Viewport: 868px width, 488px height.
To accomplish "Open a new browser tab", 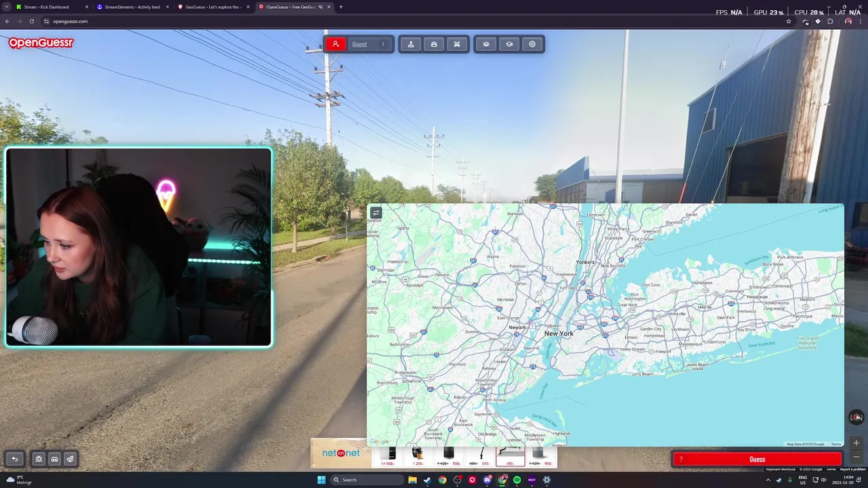I will (x=340, y=7).
